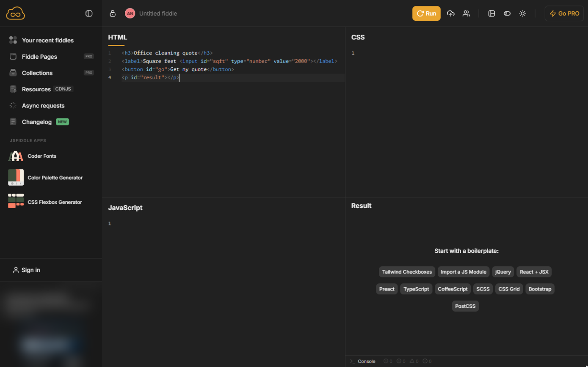The width and height of the screenshot is (588, 367).
Task: Click the Fiddle Pages window icon
Action: tap(13, 57)
